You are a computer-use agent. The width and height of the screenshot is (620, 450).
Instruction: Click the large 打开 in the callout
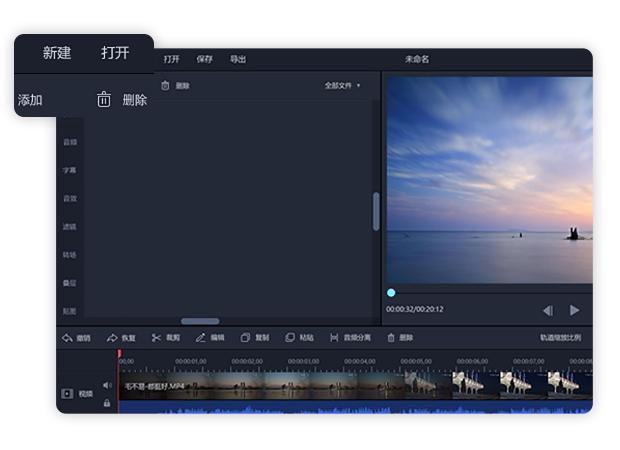[x=115, y=53]
